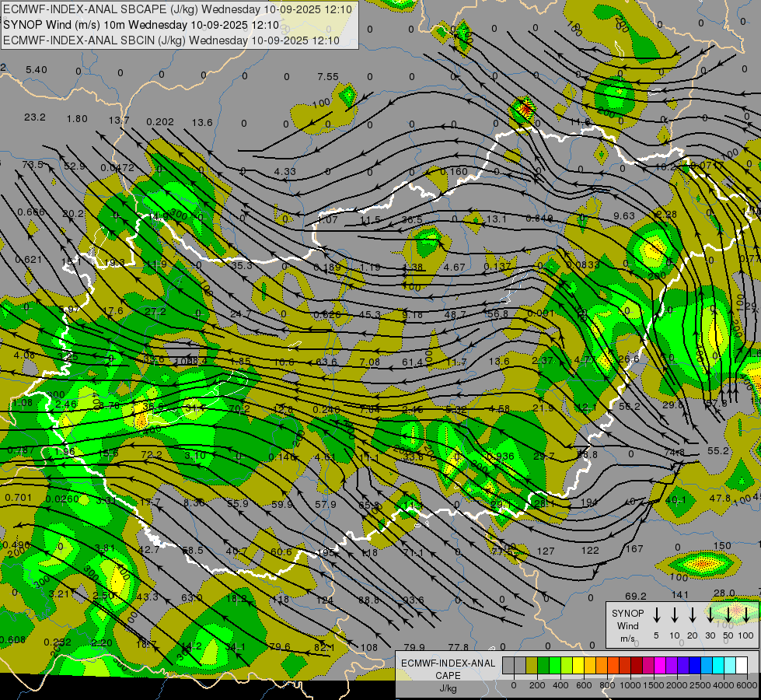Click the '194' value on the map

[588, 502]
